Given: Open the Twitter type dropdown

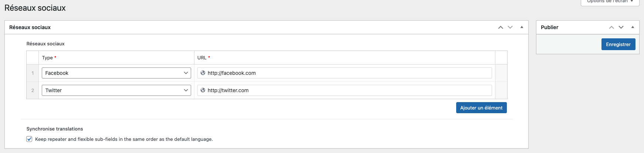Looking at the screenshot, I should [116, 90].
